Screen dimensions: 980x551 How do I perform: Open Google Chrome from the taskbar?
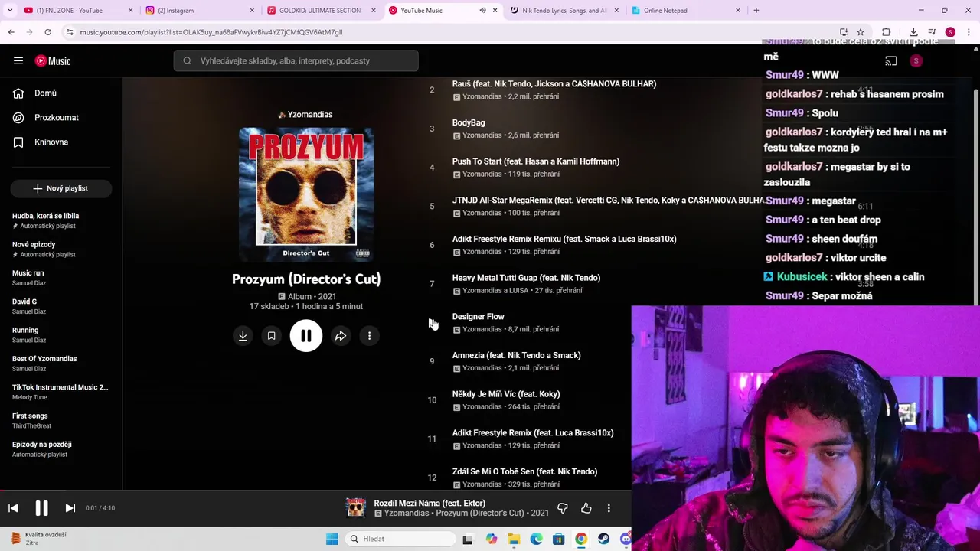coord(581,540)
